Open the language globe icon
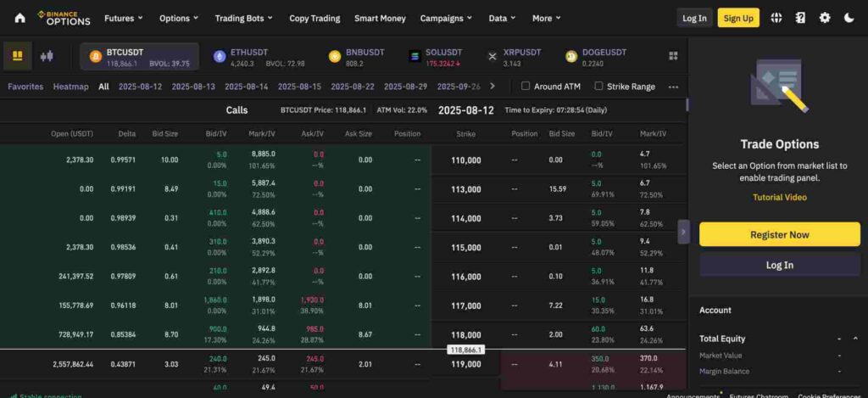Image resolution: width=868 pixels, height=398 pixels. [776, 18]
